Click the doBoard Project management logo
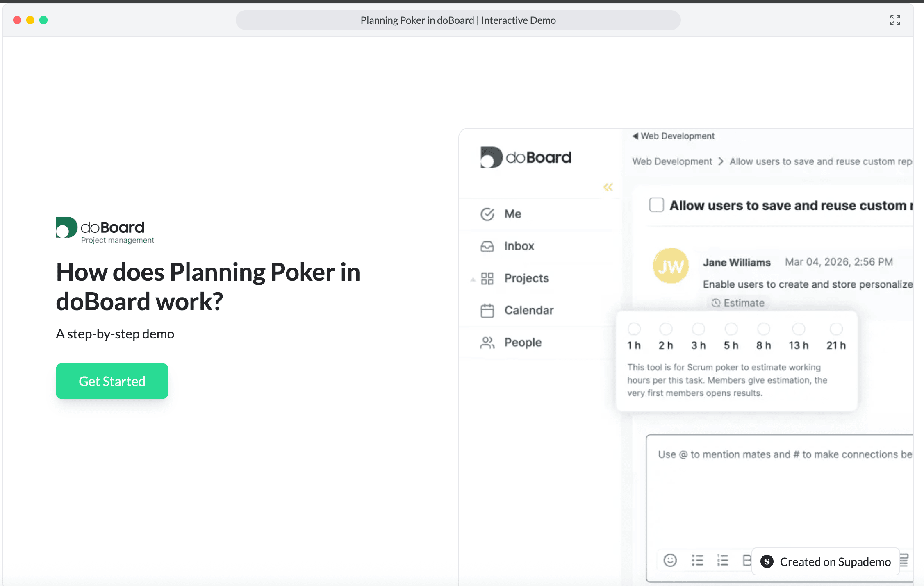924x586 pixels. tap(105, 230)
